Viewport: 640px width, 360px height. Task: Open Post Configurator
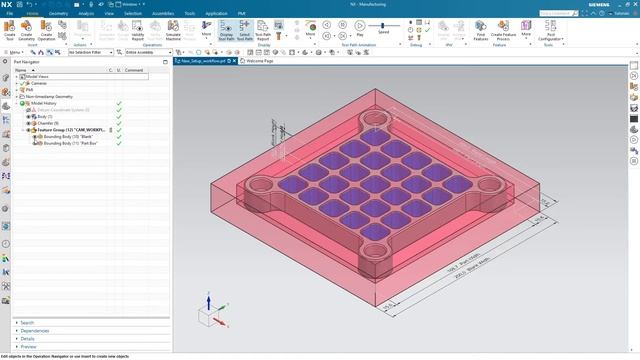coord(551,30)
